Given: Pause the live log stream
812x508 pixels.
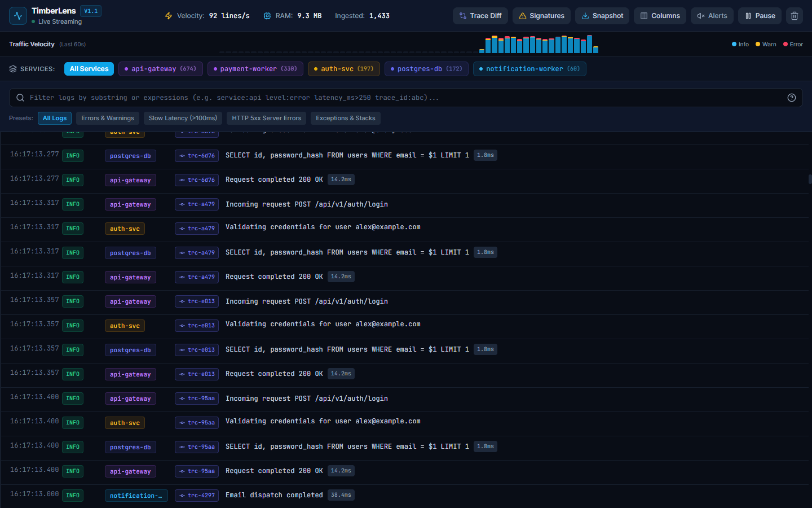Looking at the screenshot, I should 760,16.
